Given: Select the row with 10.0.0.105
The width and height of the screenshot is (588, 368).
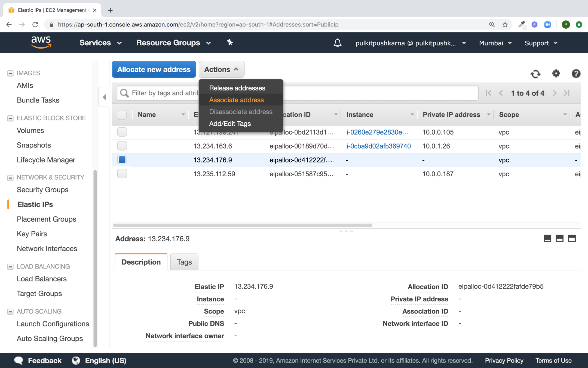Looking at the screenshot, I should (122, 132).
